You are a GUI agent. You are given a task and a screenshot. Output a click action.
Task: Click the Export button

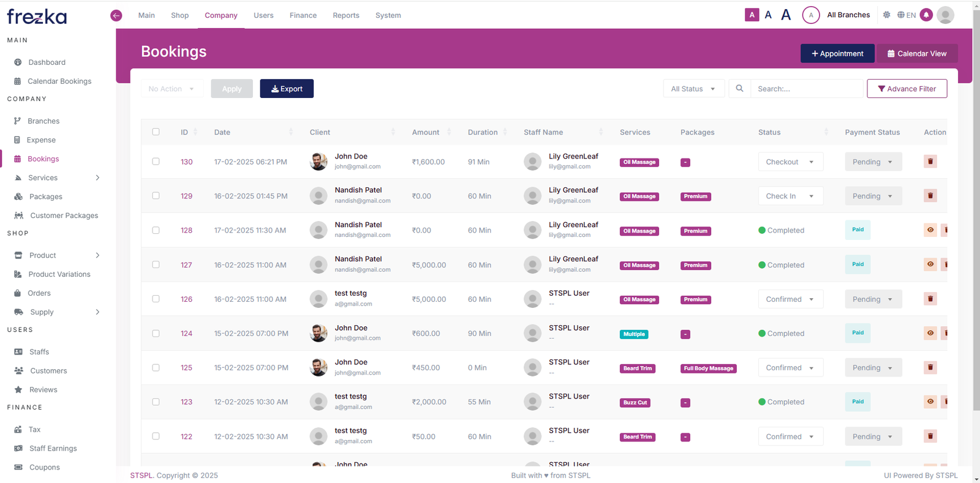coord(287,89)
